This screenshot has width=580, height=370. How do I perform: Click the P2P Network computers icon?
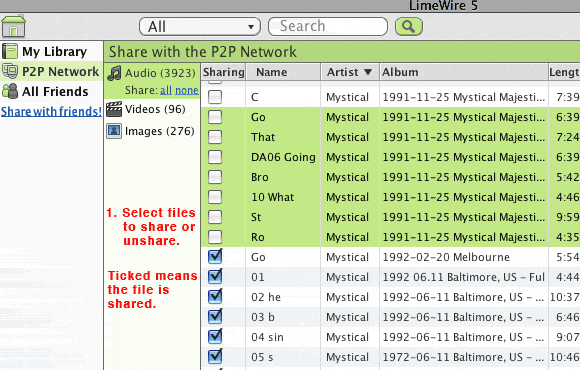[x=10, y=71]
